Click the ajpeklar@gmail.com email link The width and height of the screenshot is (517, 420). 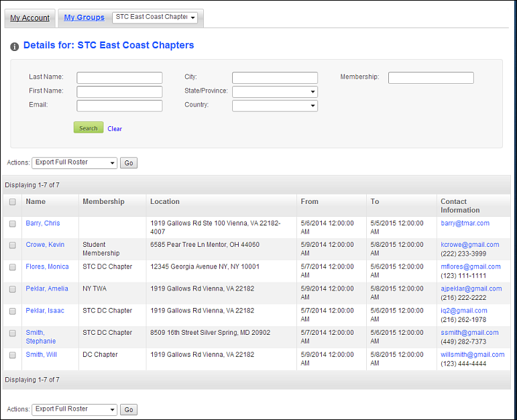[471, 288]
